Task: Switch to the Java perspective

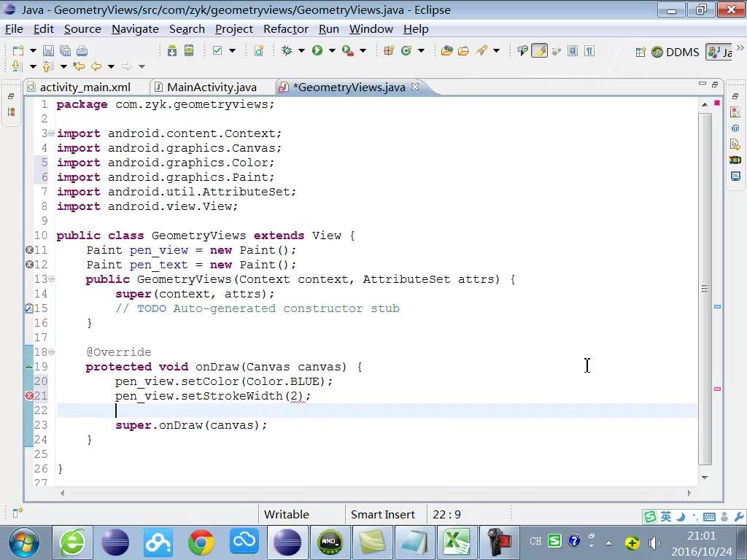Action: coord(719,52)
